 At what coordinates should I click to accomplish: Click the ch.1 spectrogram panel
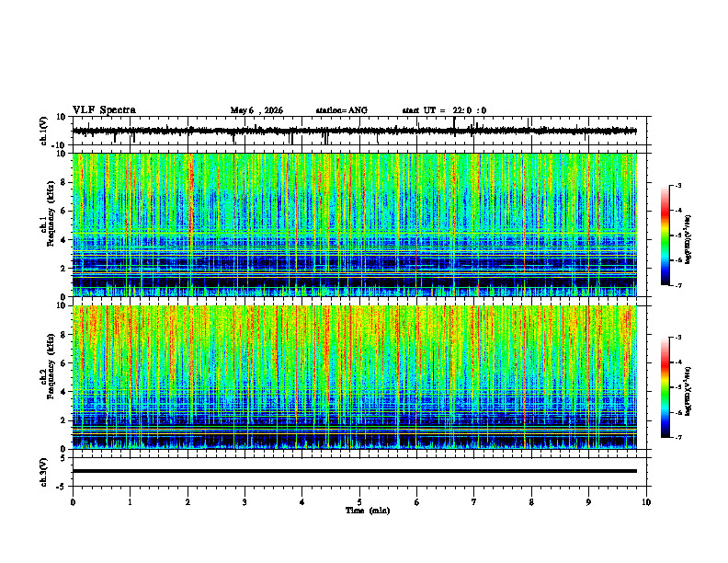coord(355,224)
